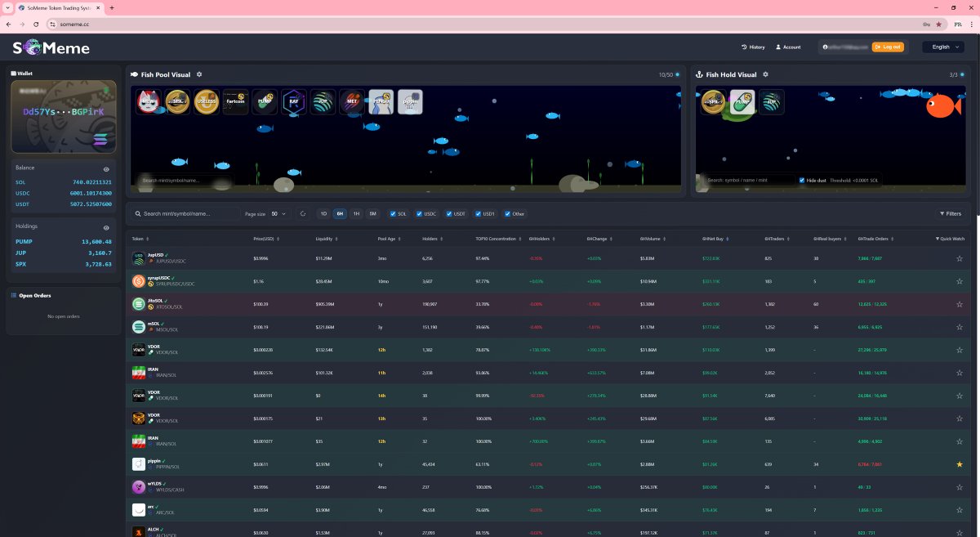Open the English language dropdown
Screen dimensions: 980x537
click(x=942, y=47)
